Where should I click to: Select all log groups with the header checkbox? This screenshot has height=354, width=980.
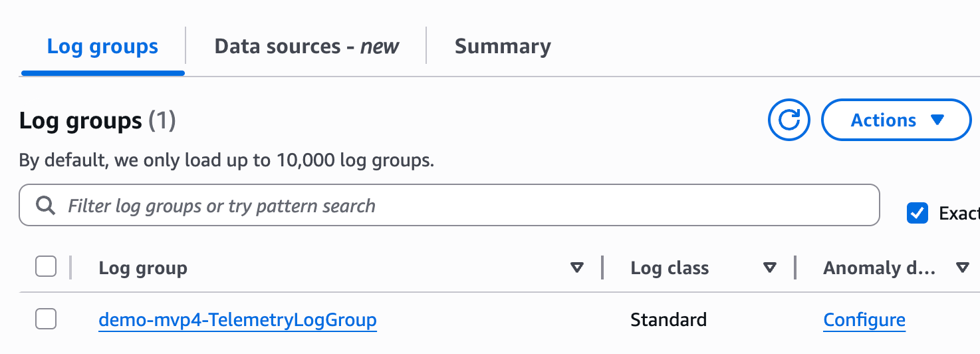point(46,267)
